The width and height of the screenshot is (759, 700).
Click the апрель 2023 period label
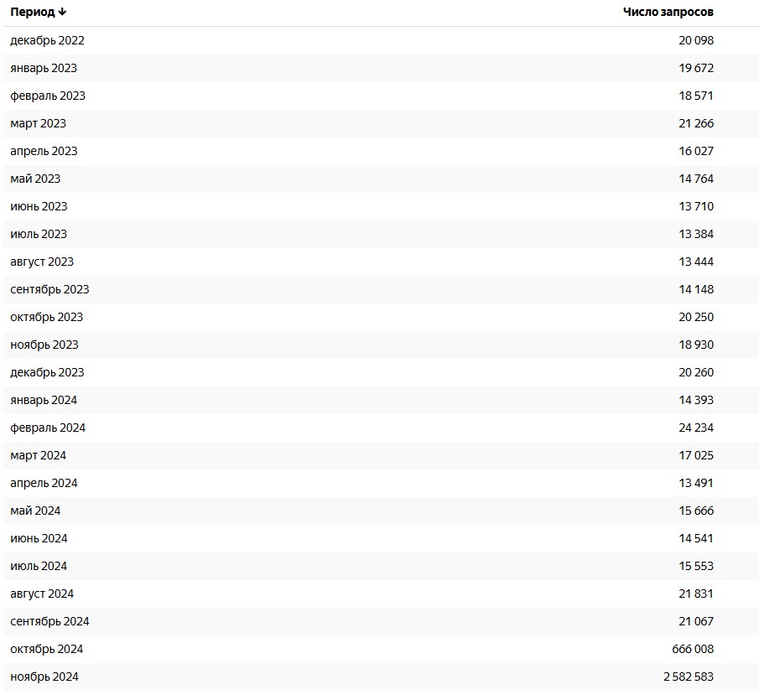tap(44, 151)
